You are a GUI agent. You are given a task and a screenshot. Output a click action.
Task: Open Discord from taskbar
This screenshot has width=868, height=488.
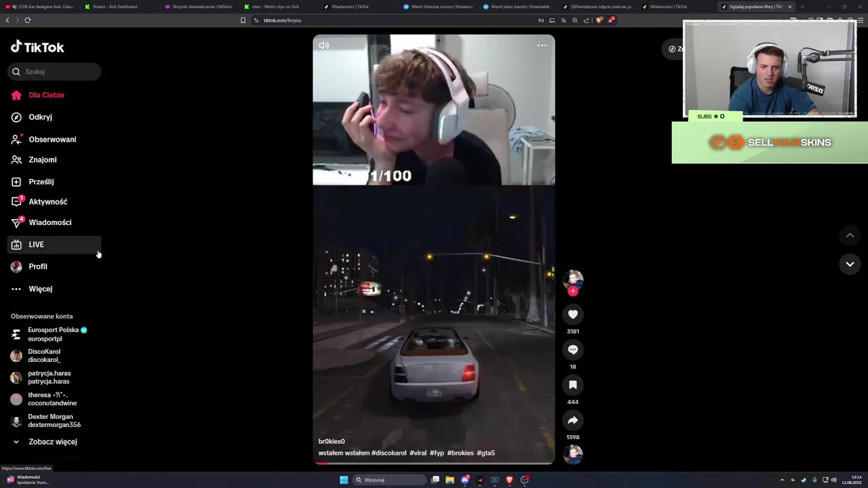pos(465,480)
